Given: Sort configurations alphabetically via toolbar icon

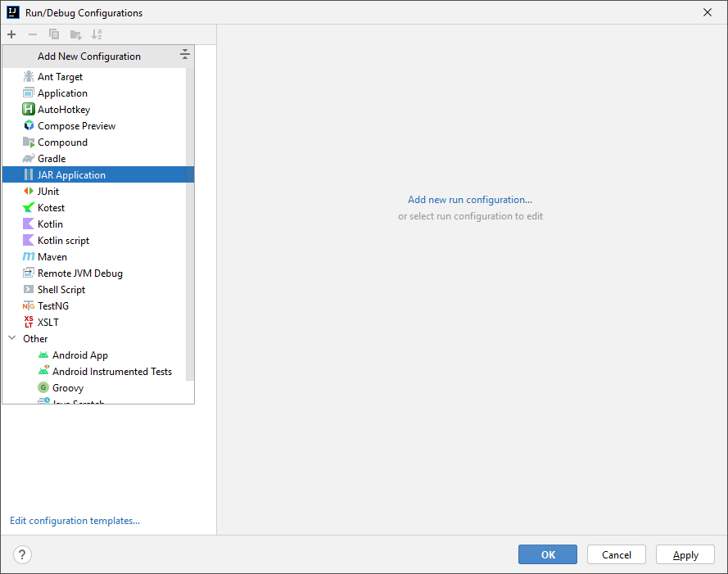Looking at the screenshot, I should [x=96, y=34].
